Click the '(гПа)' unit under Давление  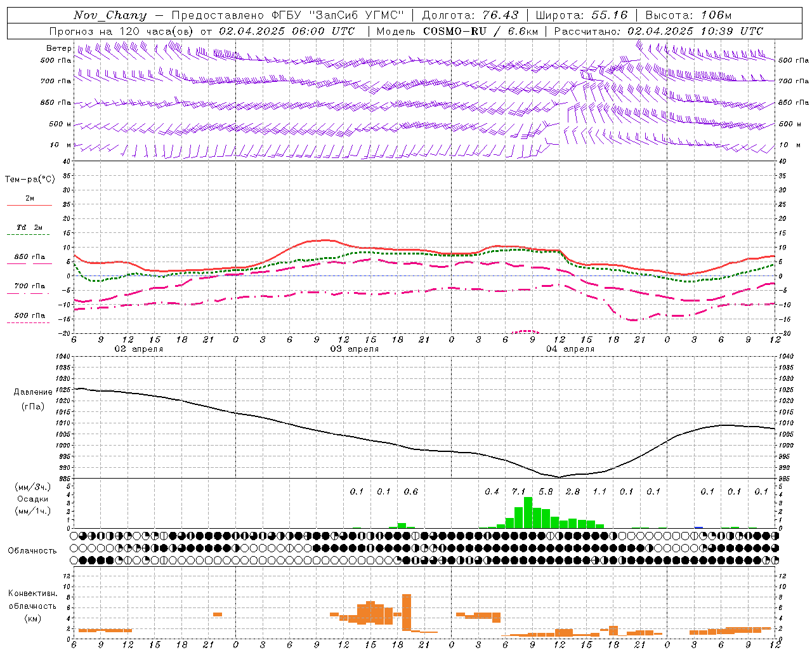click(x=33, y=406)
